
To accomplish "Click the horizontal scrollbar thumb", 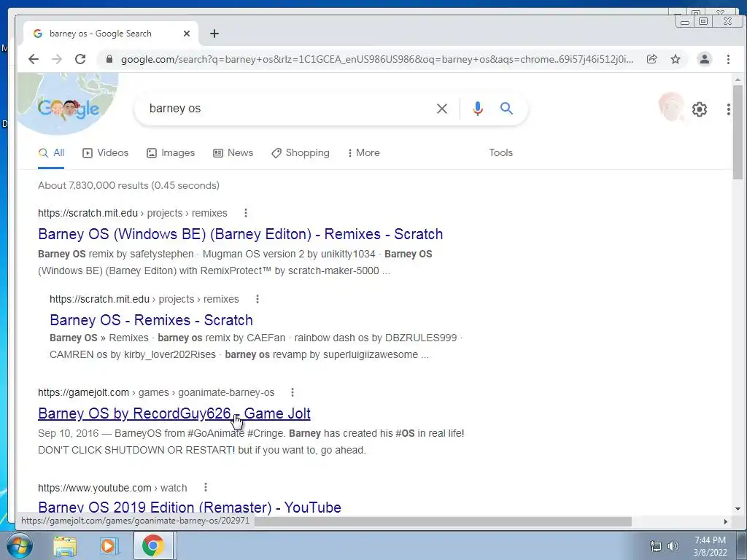I will (x=443, y=522).
